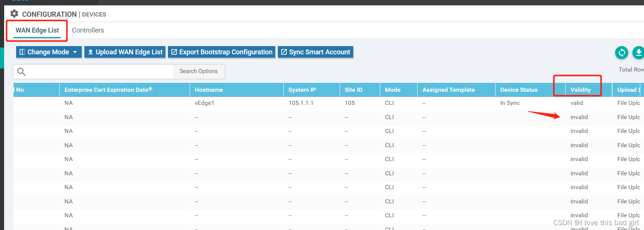Screen dimensions: 644x230
Task: Click NA cert date in vEdge1 row
Action: (x=69, y=103)
